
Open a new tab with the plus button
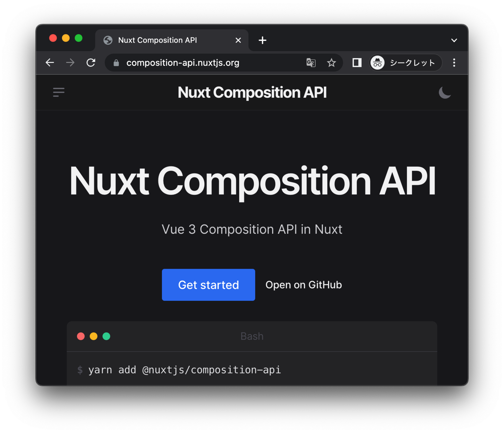click(x=262, y=40)
